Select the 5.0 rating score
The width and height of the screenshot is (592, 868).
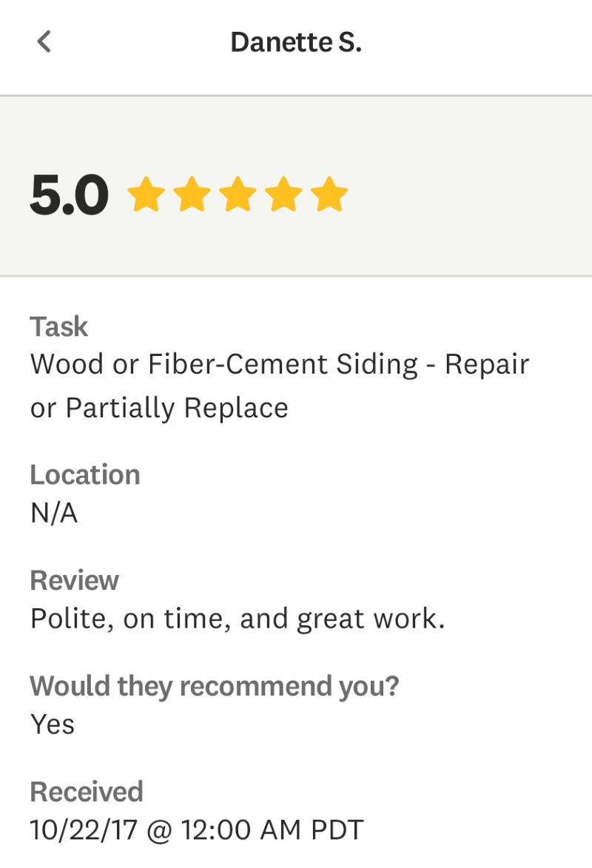point(69,195)
